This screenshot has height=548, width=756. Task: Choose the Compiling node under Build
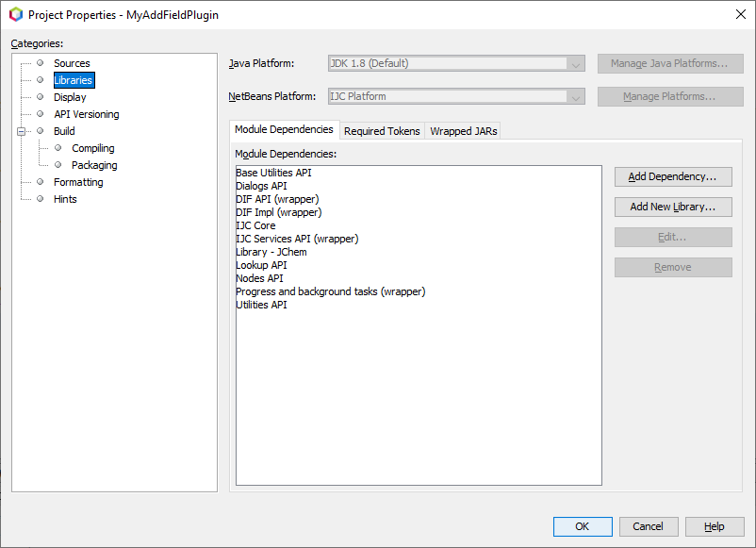click(x=92, y=148)
